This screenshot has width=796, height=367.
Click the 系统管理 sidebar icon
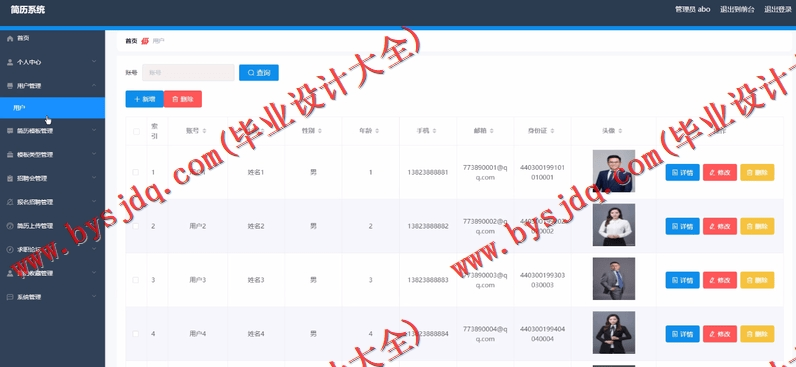point(10,297)
